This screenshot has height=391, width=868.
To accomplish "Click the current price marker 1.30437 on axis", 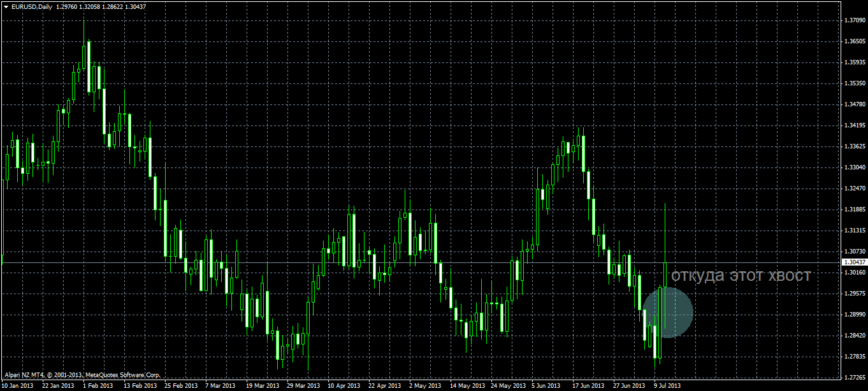I will [854, 262].
